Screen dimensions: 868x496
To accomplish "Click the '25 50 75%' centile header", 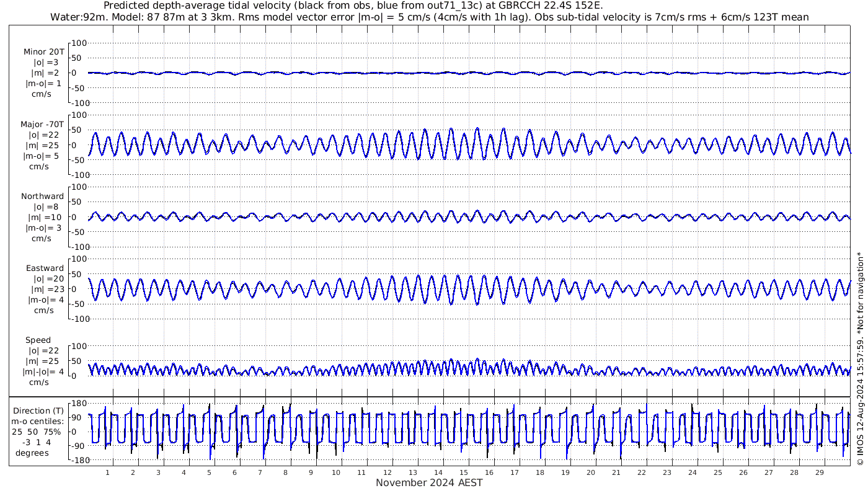I will point(37,432).
